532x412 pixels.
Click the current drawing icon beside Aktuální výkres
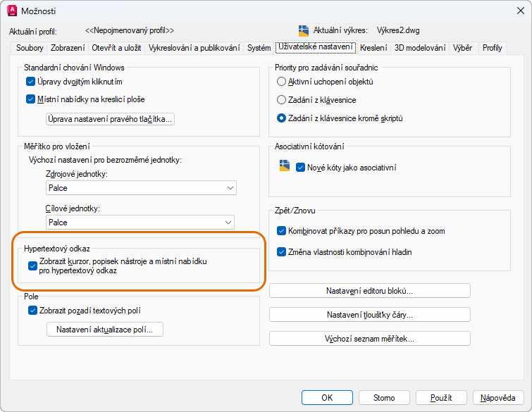point(304,31)
